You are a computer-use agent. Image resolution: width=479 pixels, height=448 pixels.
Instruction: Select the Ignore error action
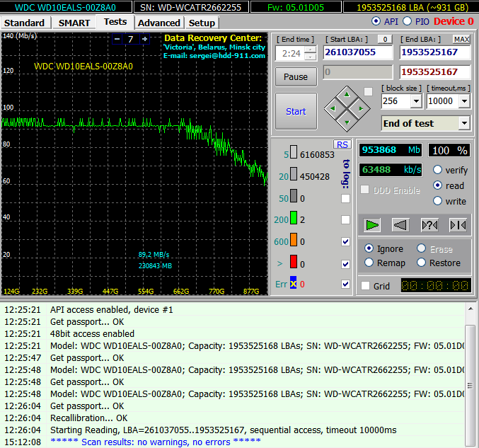[x=369, y=248]
